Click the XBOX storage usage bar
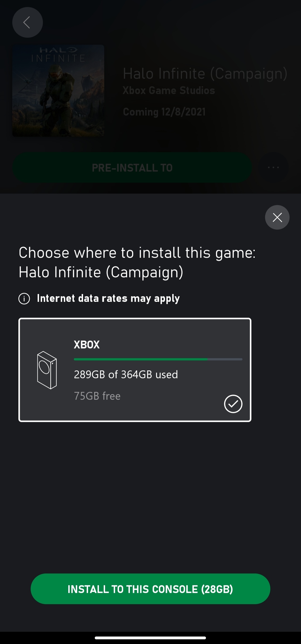The height and width of the screenshot is (644, 301). (x=158, y=359)
